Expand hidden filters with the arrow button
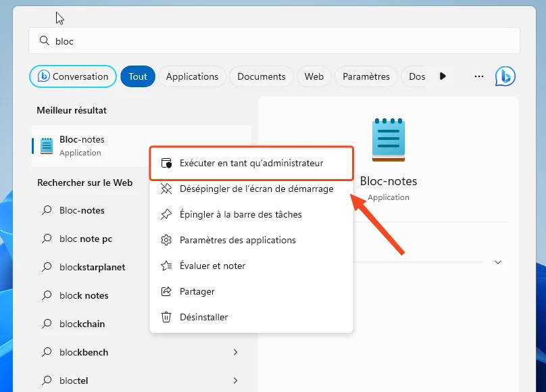Image resolution: width=546 pixels, height=392 pixels. [443, 76]
